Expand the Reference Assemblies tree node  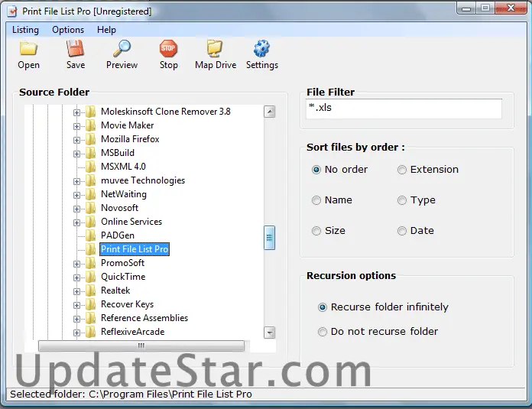pyautogui.click(x=76, y=319)
